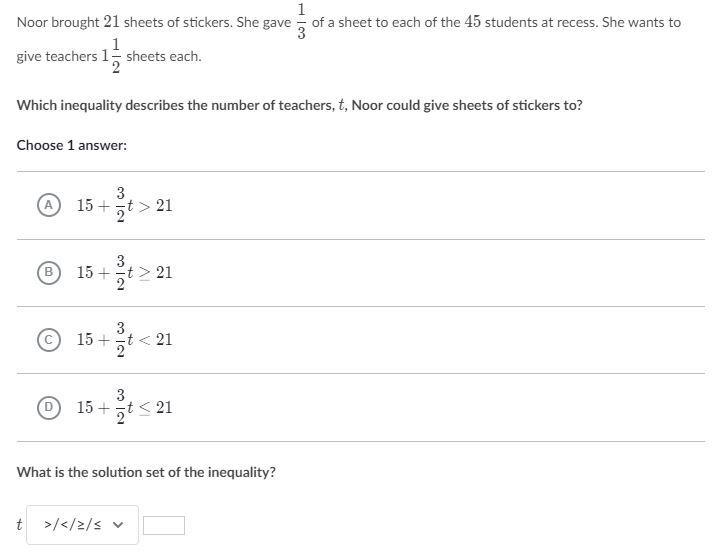
Task: Pick radio option D circle
Action: click(x=48, y=407)
